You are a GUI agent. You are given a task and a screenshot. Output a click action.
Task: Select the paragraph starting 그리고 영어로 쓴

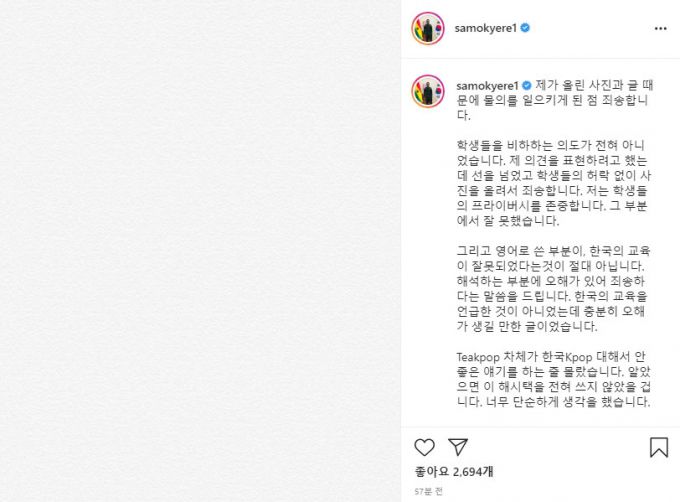[553, 289]
